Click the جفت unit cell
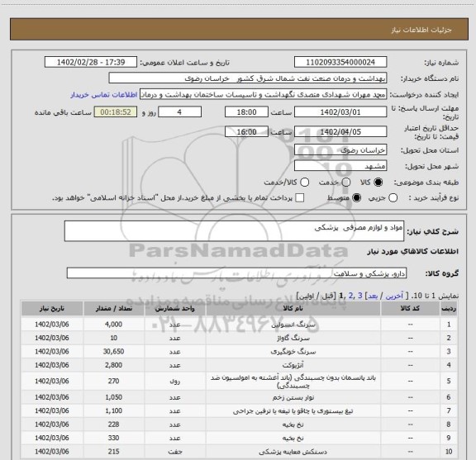The height and width of the screenshot is (460, 476). pos(175,452)
